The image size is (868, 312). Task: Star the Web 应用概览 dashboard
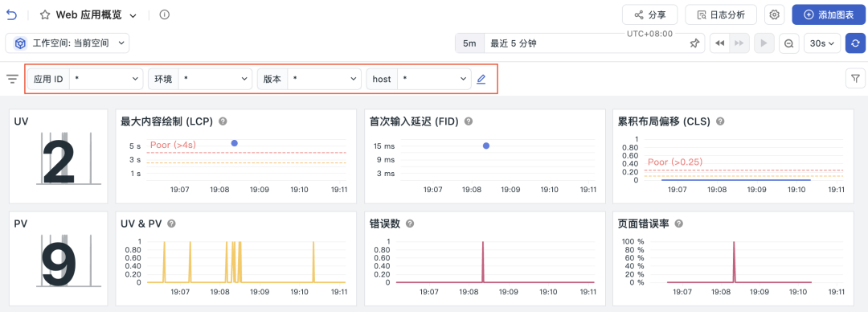tap(45, 15)
